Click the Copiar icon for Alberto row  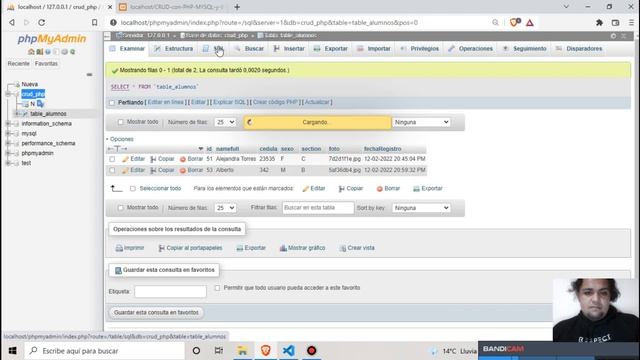coord(153,170)
